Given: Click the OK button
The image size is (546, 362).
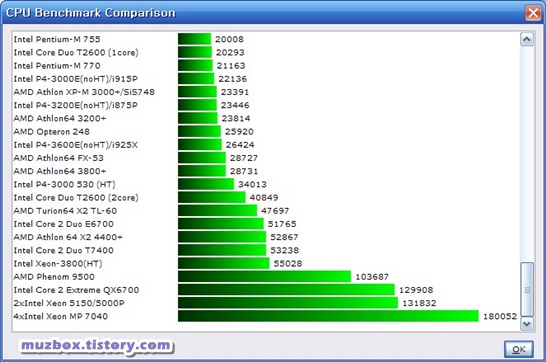Looking at the screenshot, I should click(x=518, y=349).
